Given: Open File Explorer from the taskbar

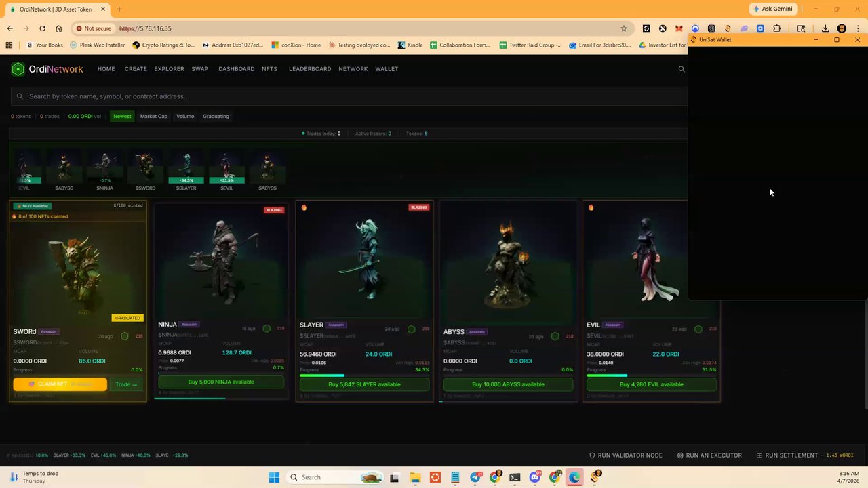Looking at the screenshot, I should (x=415, y=477).
